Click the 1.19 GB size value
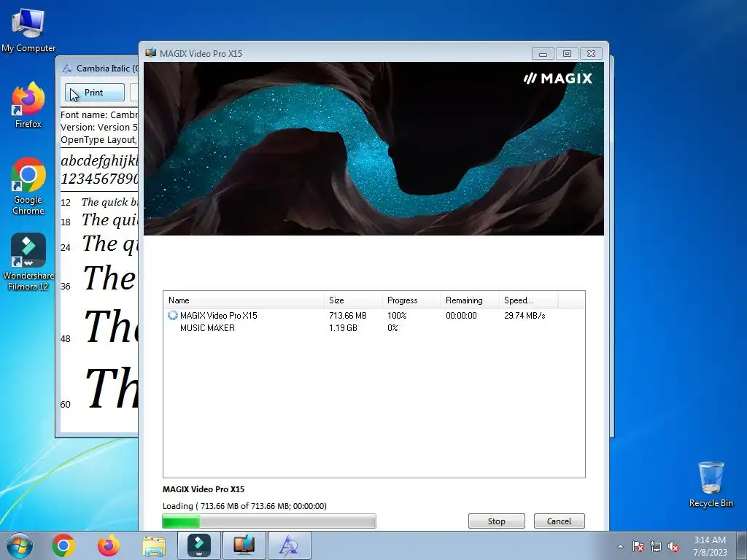Viewport: 747px width, 560px height. 343,327
